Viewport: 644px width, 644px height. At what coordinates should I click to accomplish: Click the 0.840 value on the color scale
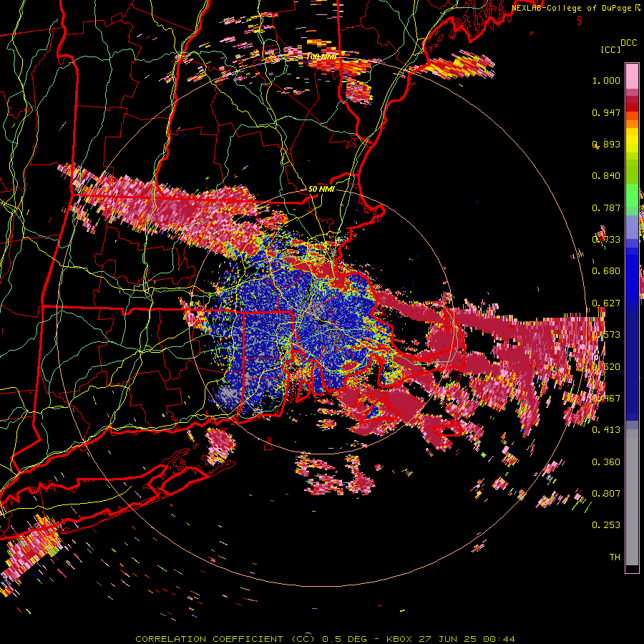click(606, 176)
